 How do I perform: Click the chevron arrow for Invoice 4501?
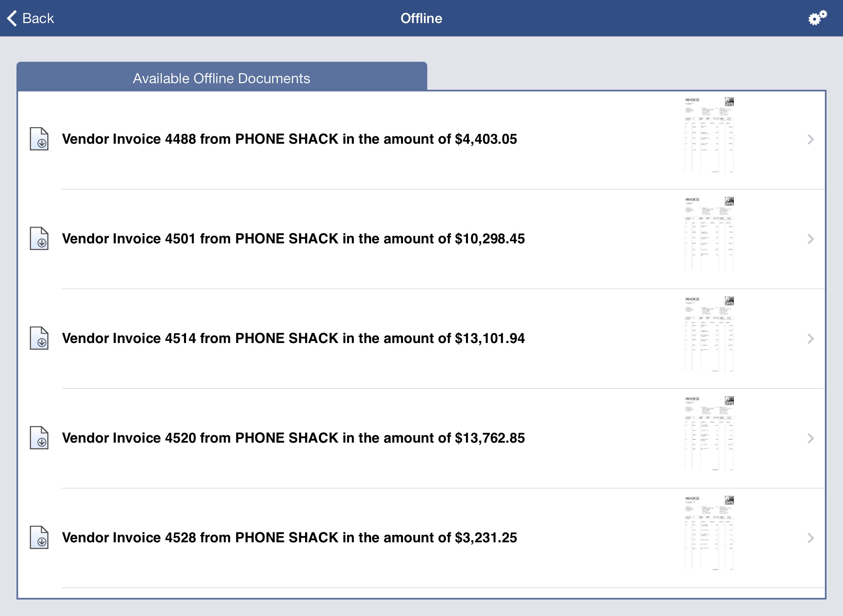pos(810,239)
